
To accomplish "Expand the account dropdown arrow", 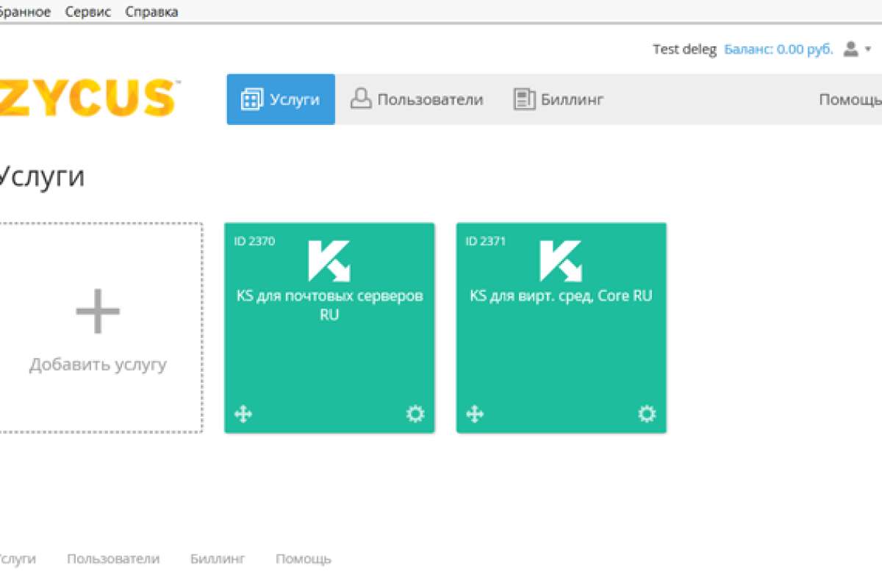I will [868, 49].
